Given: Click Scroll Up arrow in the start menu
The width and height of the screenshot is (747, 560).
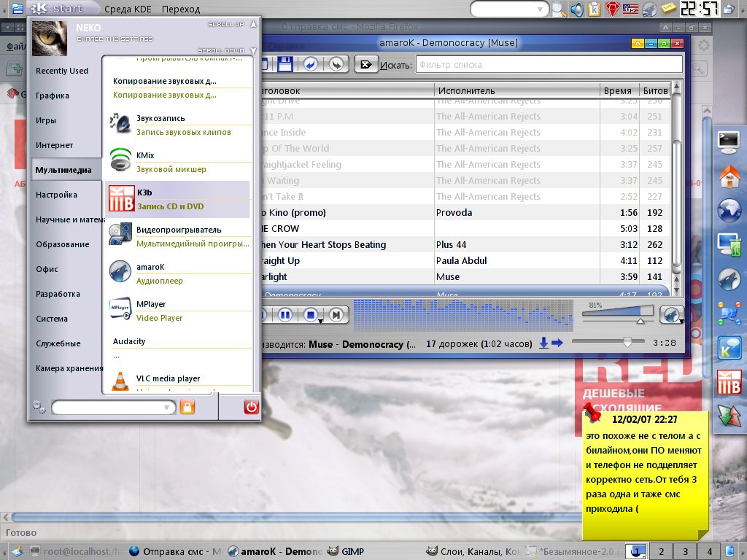Looking at the screenshot, I should [x=253, y=24].
